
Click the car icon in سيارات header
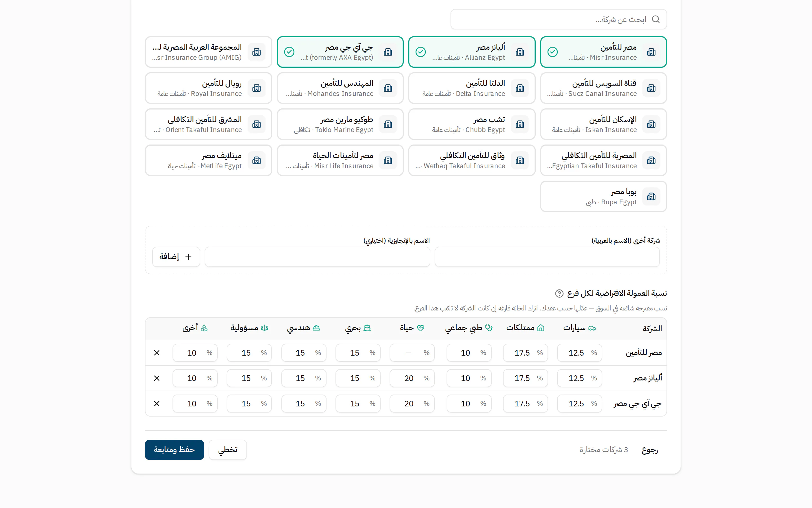pyautogui.click(x=592, y=328)
